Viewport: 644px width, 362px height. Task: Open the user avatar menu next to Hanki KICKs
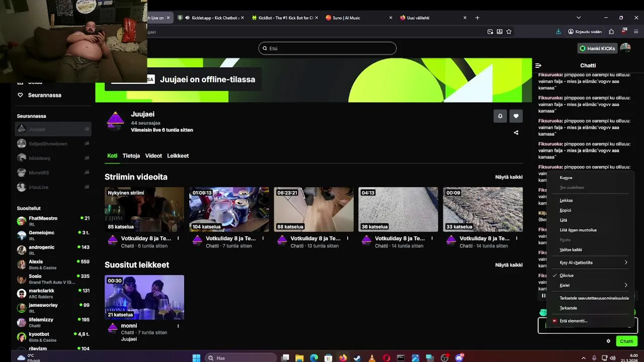click(625, 48)
